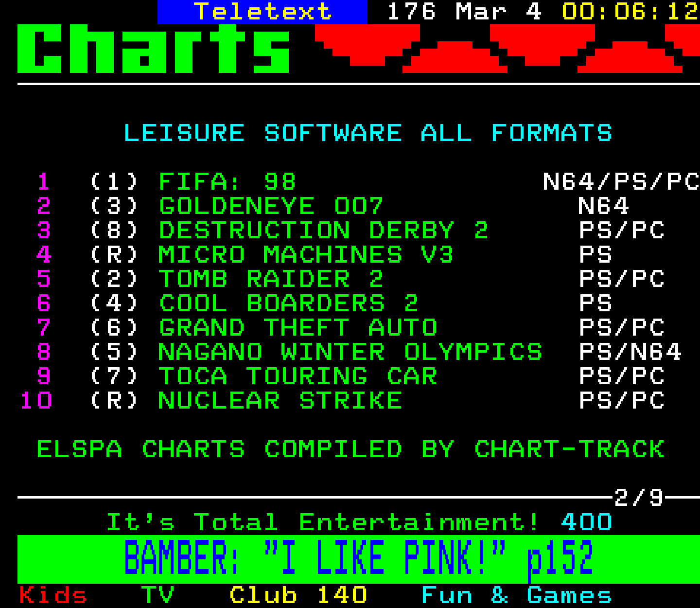Click LEISURE SOFTWARE ALL FORMATS heading
Image resolution: width=700 pixels, height=608 pixels.
pos(368,133)
